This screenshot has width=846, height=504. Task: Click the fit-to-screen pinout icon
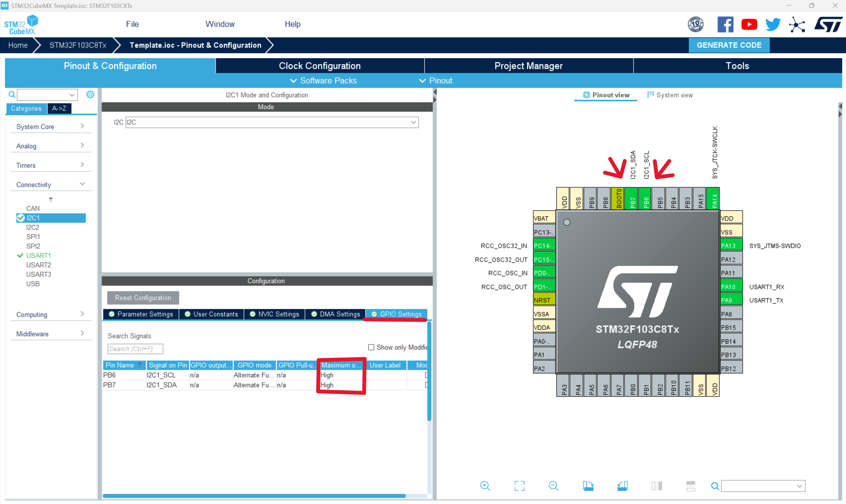[519, 486]
